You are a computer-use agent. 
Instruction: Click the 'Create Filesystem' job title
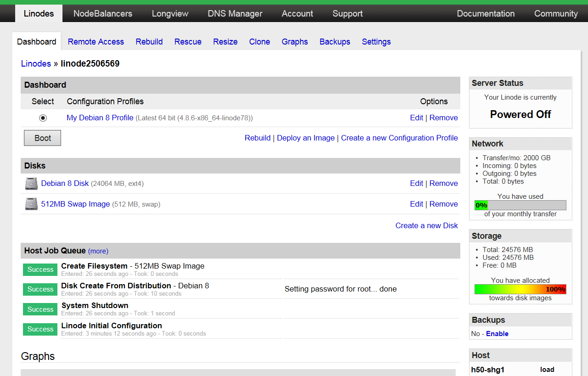point(94,266)
